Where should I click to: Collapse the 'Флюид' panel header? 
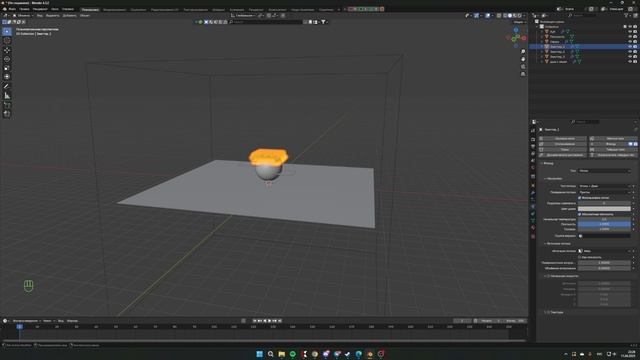548,163
